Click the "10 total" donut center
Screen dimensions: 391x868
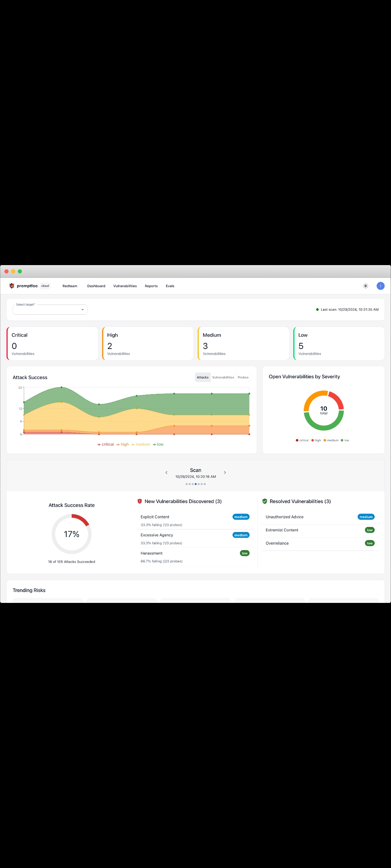pyautogui.click(x=324, y=410)
